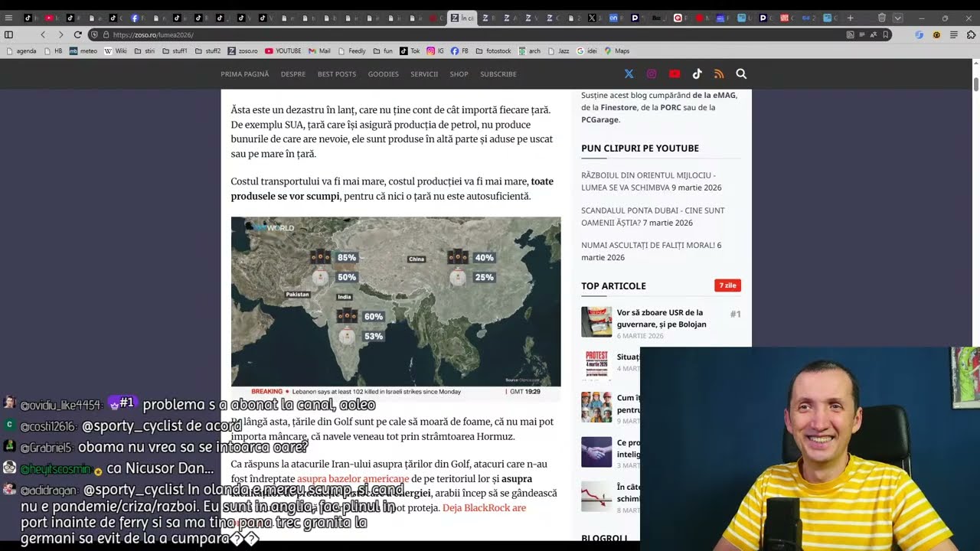Image resolution: width=980 pixels, height=551 pixels.
Task: Open 'SCANDALUL PONTA DUBAI' video link
Action: pos(652,217)
